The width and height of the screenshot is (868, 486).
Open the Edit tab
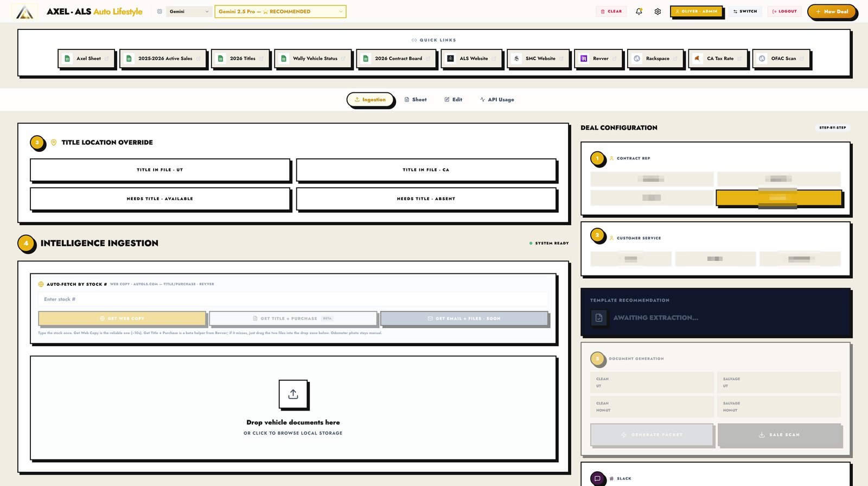pyautogui.click(x=454, y=100)
